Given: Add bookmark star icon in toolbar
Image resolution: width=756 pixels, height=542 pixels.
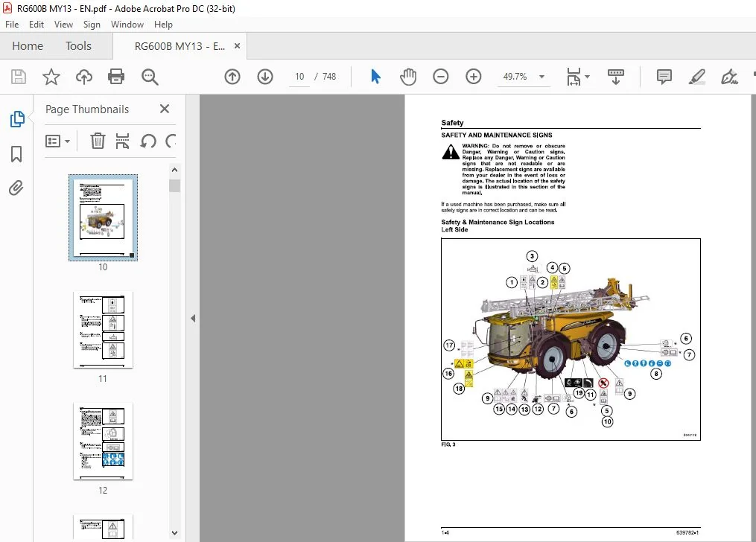Looking at the screenshot, I should (51, 77).
